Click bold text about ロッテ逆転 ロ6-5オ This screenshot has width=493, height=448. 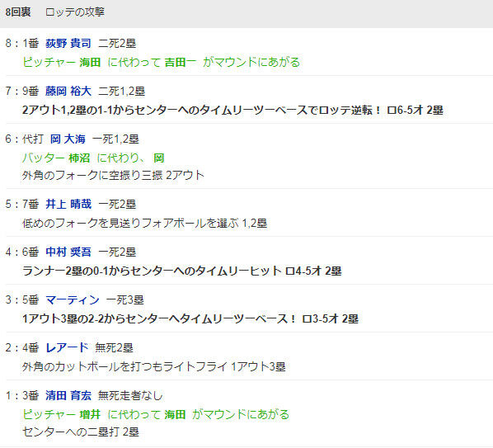tap(232, 110)
